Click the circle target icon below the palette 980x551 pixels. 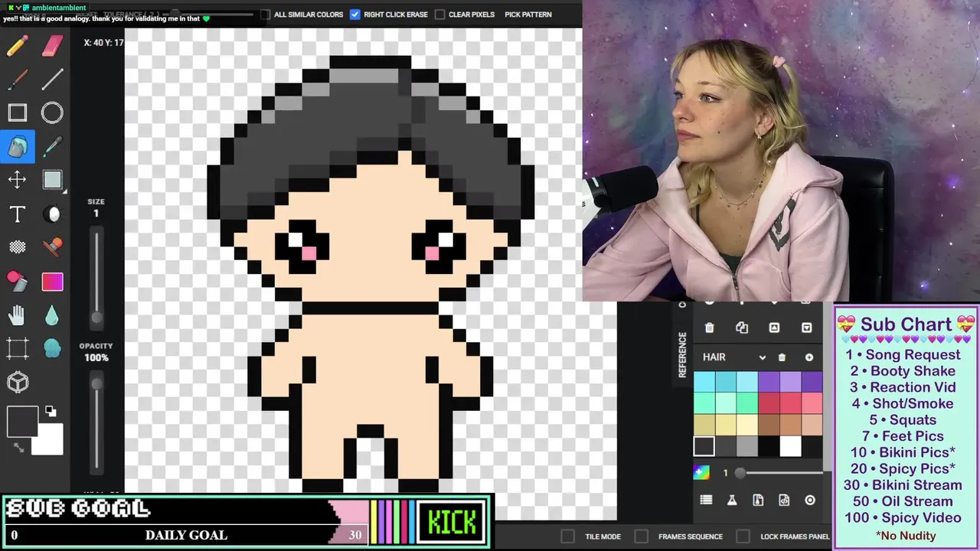(810, 500)
